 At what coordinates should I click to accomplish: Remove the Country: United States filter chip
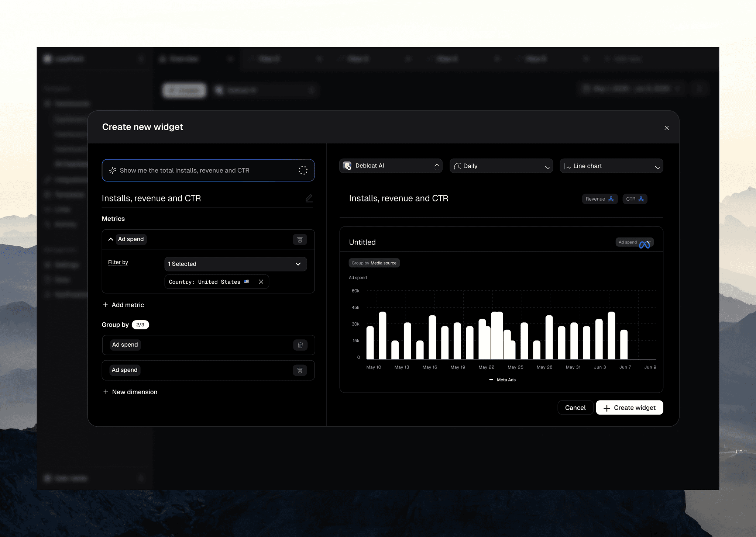click(x=261, y=282)
